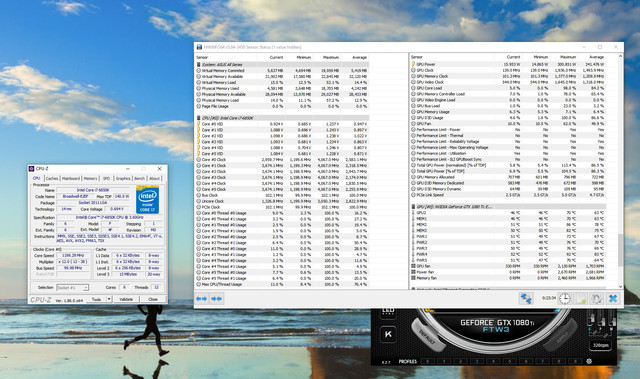Select the Virtual Memory Committed row
Image resolution: width=640 pixels, height=379 pixels.
coord(282,71)
